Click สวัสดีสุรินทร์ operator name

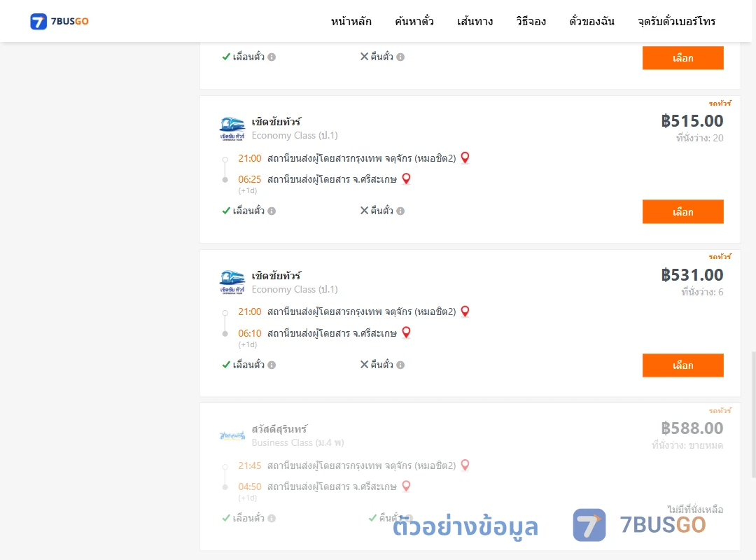tap(279, 429)
